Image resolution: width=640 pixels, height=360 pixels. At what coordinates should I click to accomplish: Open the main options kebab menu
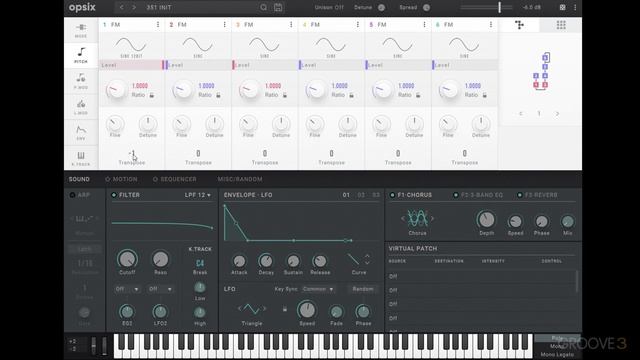[x=575, y=7]
